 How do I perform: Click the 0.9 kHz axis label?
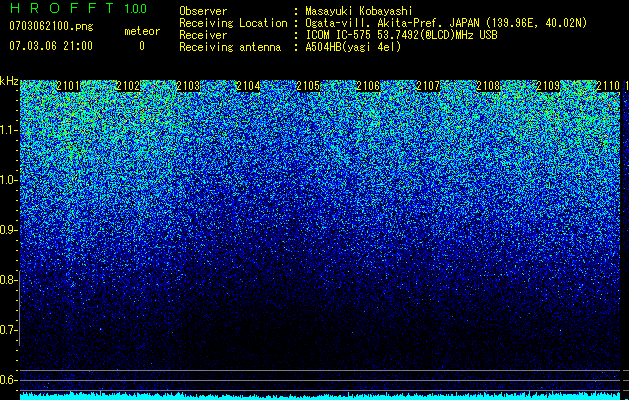tap(8, 230)
